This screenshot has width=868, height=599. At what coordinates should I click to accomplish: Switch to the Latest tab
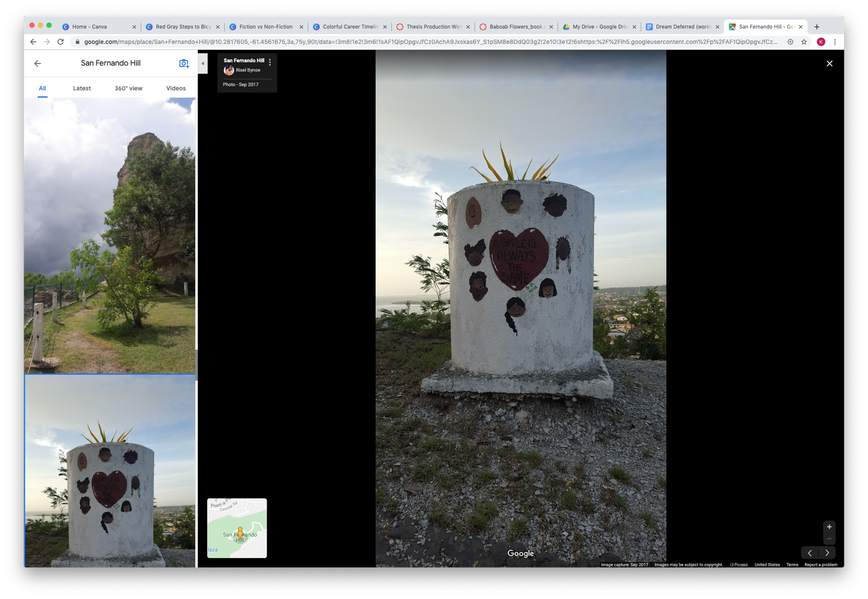(81, 88)
